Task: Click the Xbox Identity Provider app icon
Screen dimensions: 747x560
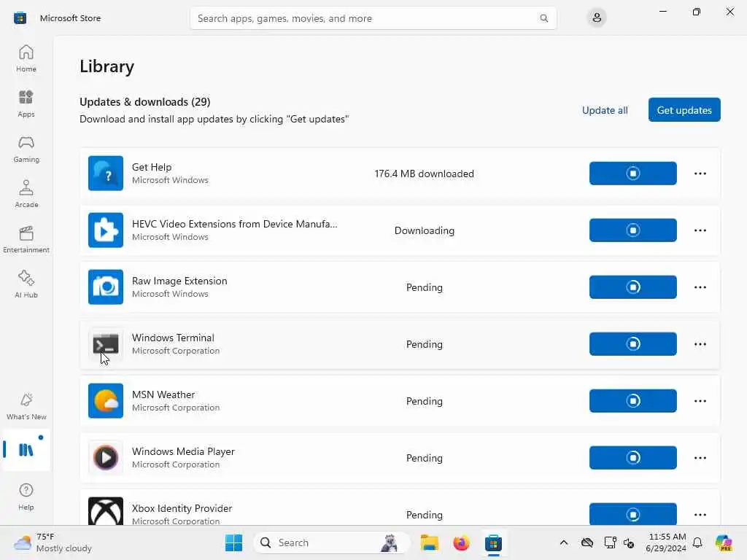Action: [x=106, y=511]
